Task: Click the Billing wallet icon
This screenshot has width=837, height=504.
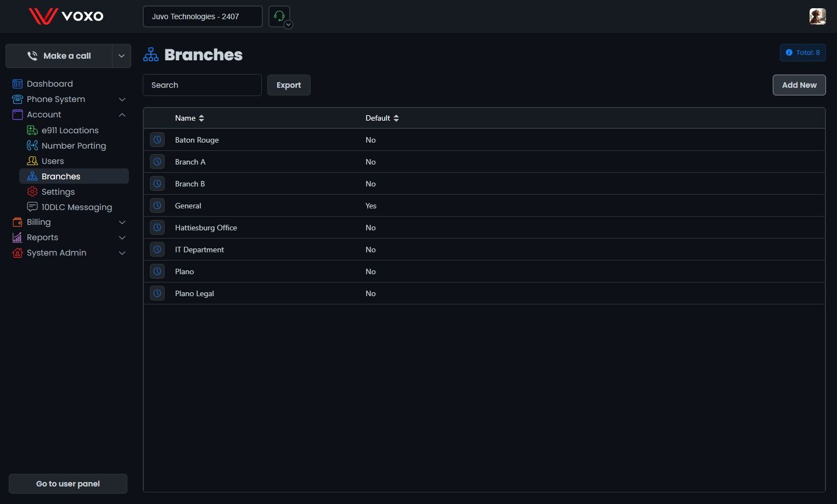Action: click(x=18, y=222)
